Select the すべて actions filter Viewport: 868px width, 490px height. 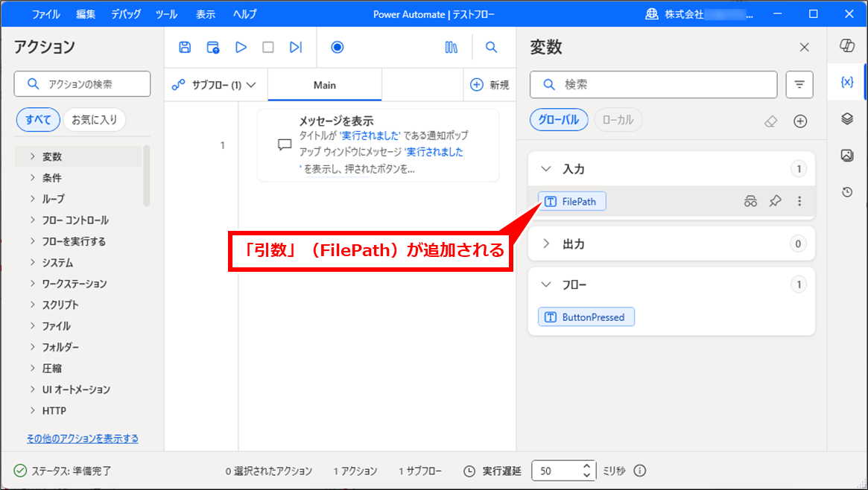tap(38, 120)
